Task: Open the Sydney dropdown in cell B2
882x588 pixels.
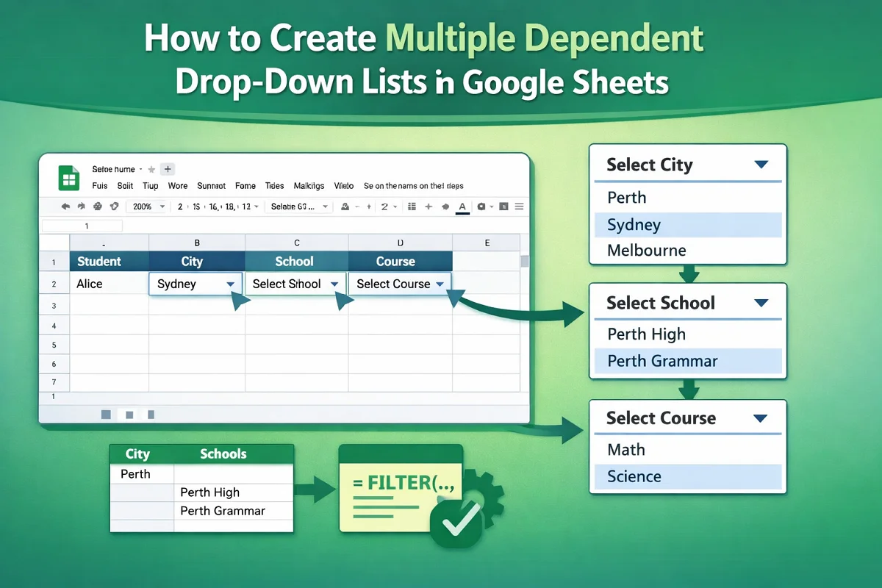Action: pyautogui.click(x=231, y=284)
